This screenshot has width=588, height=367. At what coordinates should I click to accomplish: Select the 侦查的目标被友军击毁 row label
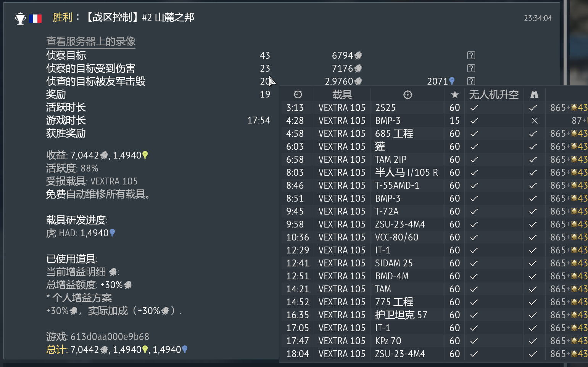96,81
